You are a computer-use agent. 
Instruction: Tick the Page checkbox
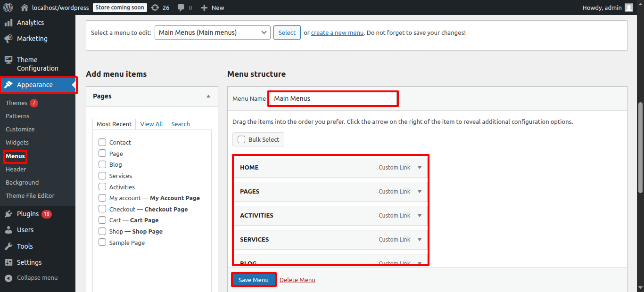102,153
